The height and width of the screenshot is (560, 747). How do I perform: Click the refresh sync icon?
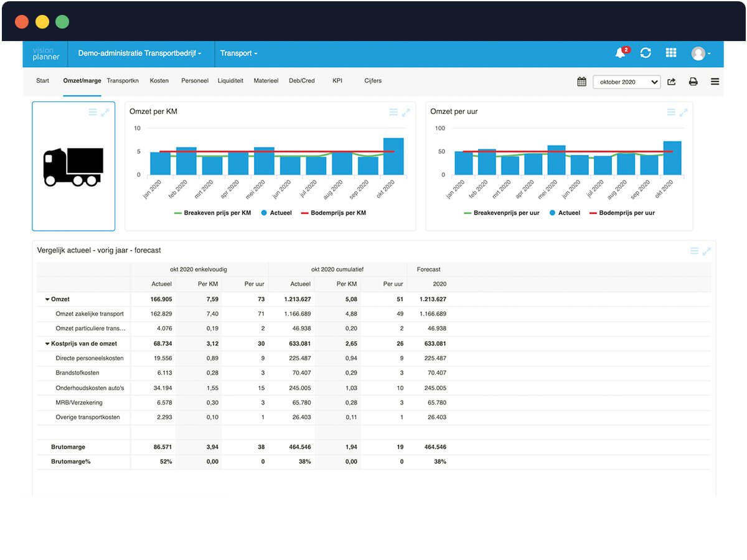646,53
